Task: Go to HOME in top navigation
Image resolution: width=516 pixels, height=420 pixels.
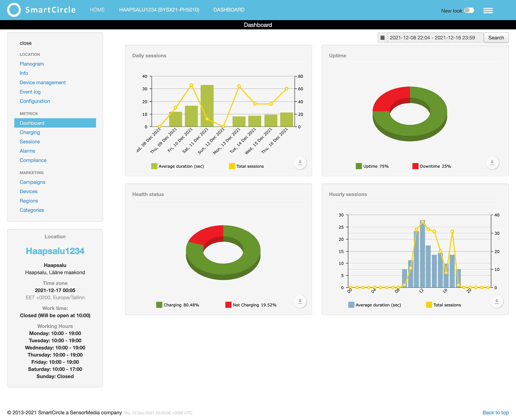Action: [97, 10]
